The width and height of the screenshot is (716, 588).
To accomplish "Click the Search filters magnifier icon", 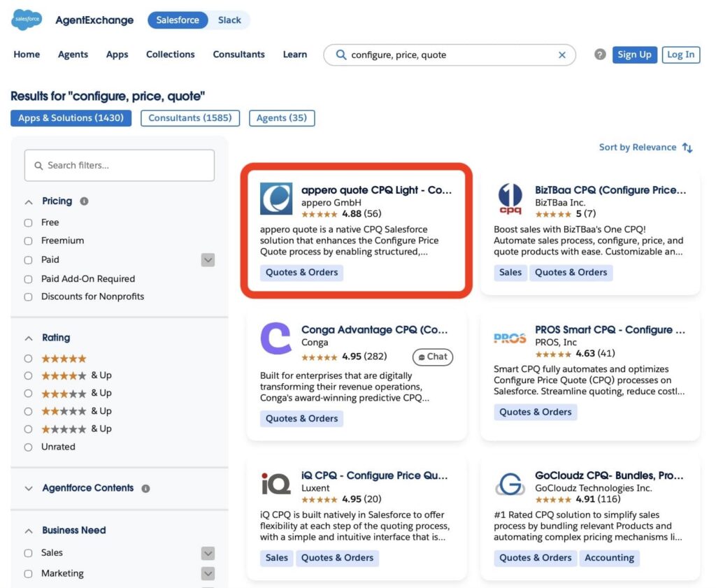I will pos(39,166).
